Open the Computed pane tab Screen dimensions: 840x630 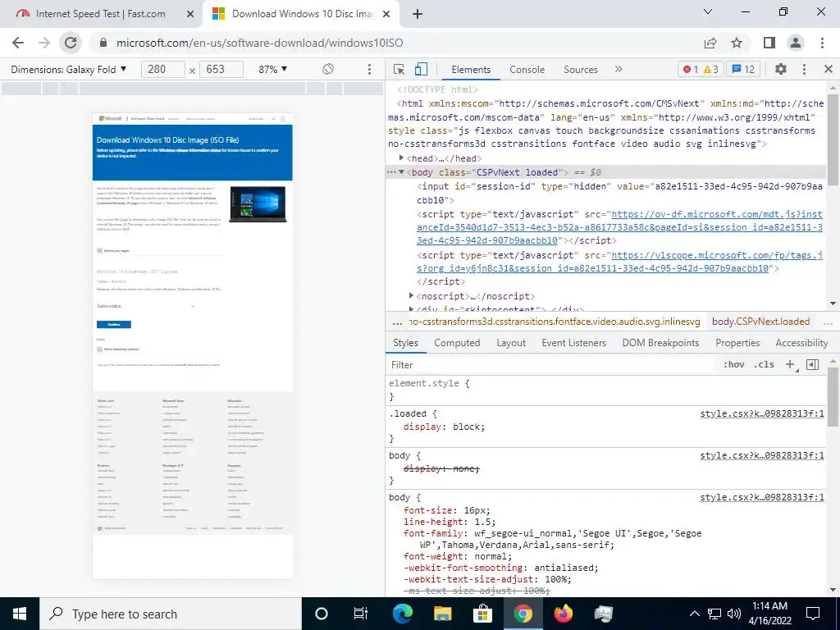(457, 343)
